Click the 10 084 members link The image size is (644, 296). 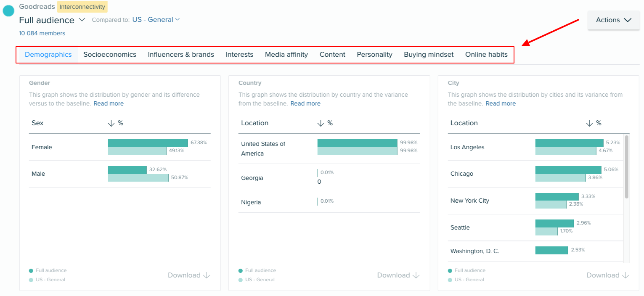tap(42, 33)
